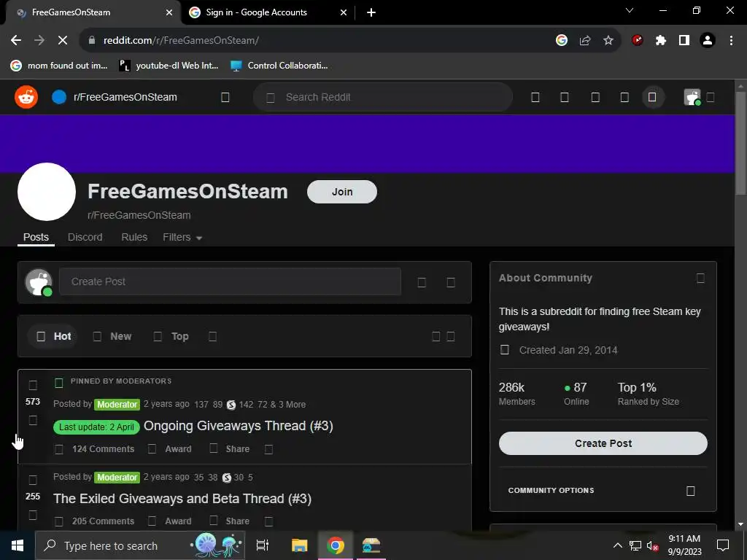The height and width of the screenshot is (560, 747).
Task: Click the Create Post text field
Action: (x=230, y=282)
